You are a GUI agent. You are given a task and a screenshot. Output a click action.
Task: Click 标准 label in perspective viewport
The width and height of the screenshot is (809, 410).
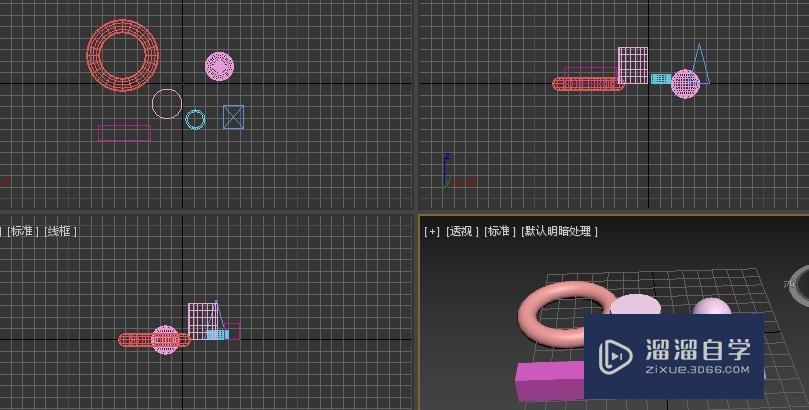[x=499, y=232]
